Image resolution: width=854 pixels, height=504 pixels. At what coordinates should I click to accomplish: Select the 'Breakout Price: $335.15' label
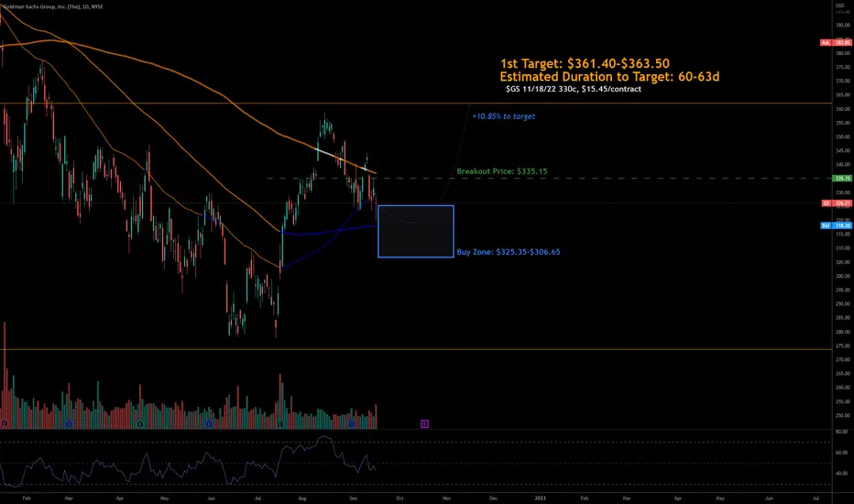point(502,171)
